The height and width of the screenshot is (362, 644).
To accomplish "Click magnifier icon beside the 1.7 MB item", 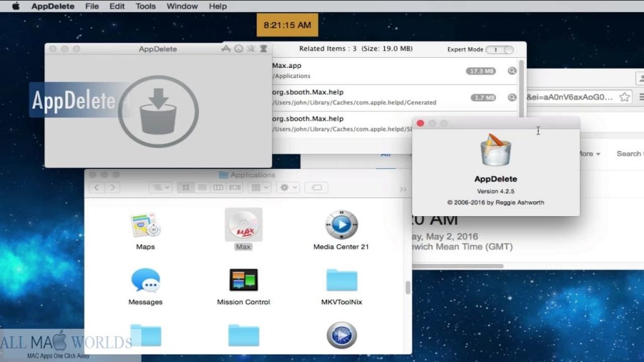I will click(x=512, y=97).
